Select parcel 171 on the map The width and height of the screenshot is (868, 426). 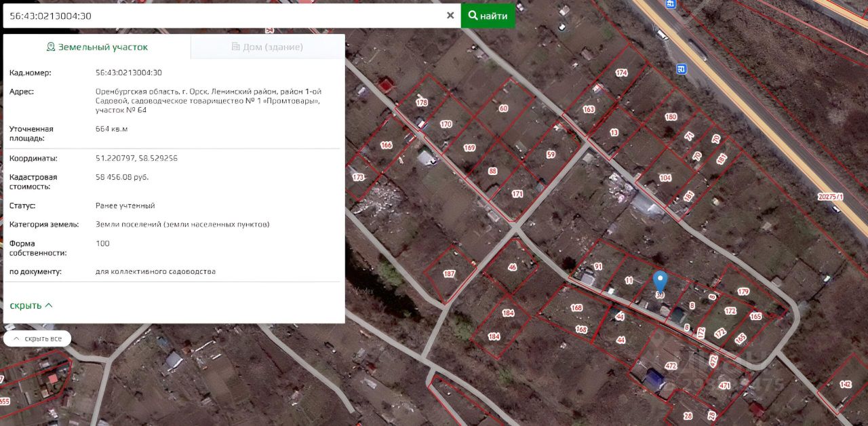pyautogui.click(x=517, y=194)
